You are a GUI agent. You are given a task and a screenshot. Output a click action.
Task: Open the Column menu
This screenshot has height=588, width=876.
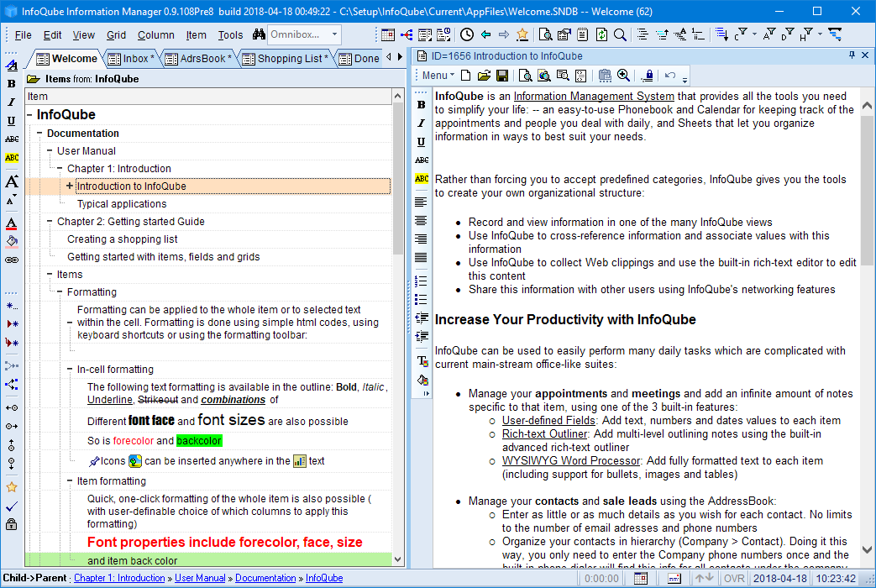tap(156, 35)
